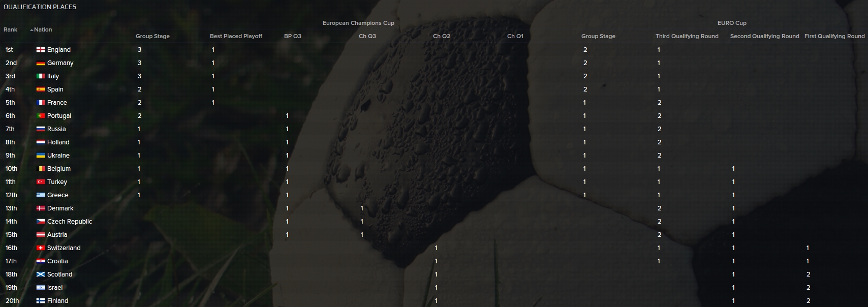The height and width of the screenshot is (307, 868).
Task: Open Turkey nation link
Action: tap(57, 182)
